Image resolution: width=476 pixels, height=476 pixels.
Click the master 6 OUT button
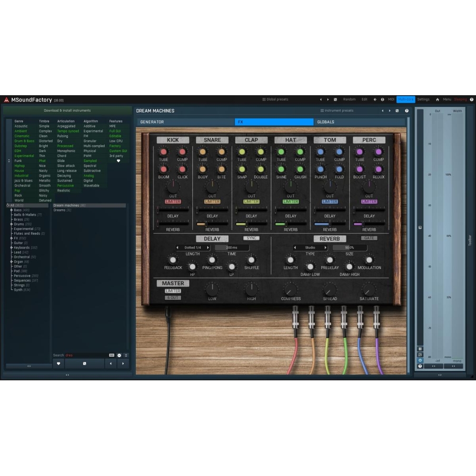(x=173, y=298)
